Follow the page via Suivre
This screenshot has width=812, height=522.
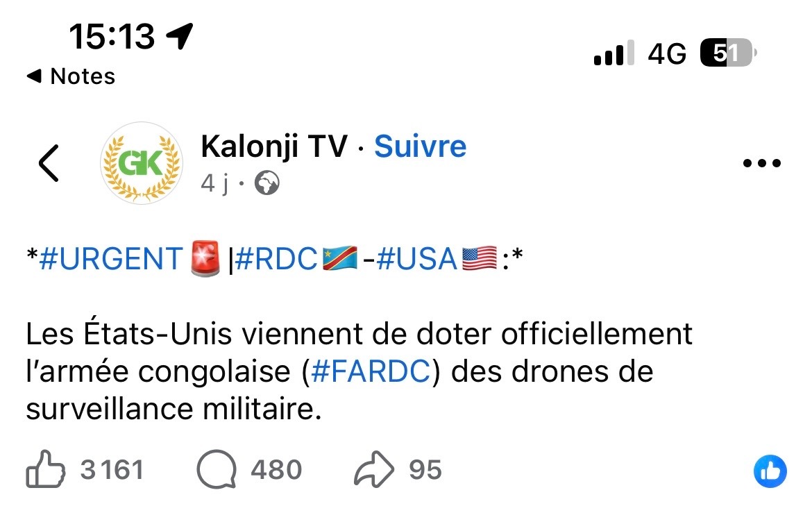(420, 146)
